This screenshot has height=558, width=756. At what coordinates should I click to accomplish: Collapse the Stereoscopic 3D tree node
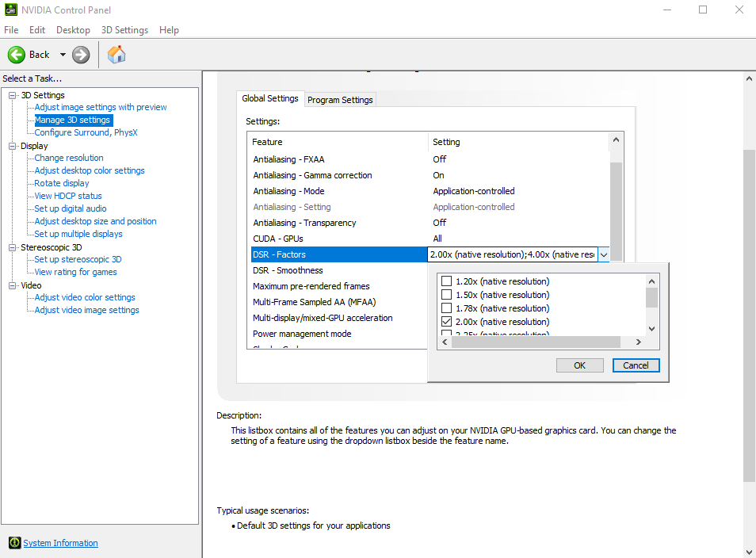pyautogui.click(x=13, y=247)
